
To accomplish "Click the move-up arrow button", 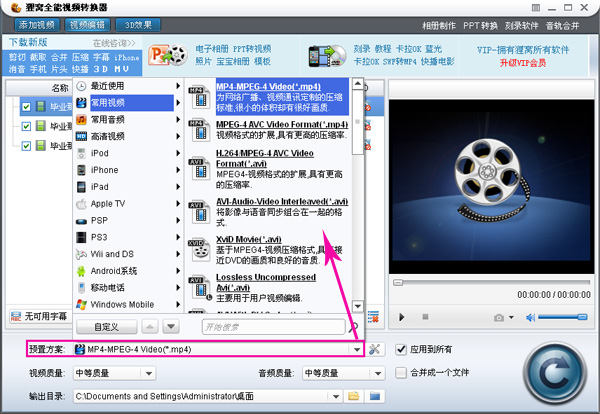I will tap(150, 327).
